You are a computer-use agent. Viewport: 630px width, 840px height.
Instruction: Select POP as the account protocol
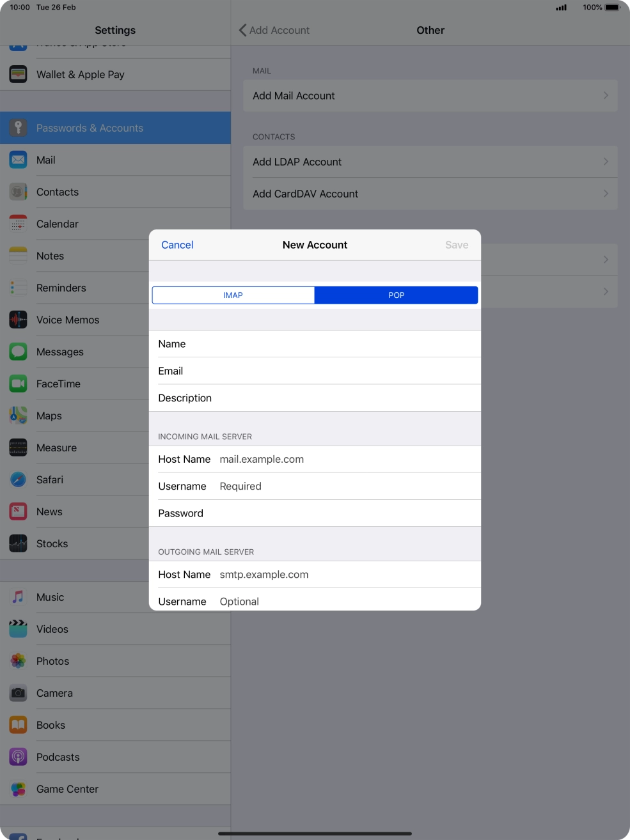(396, 295)
